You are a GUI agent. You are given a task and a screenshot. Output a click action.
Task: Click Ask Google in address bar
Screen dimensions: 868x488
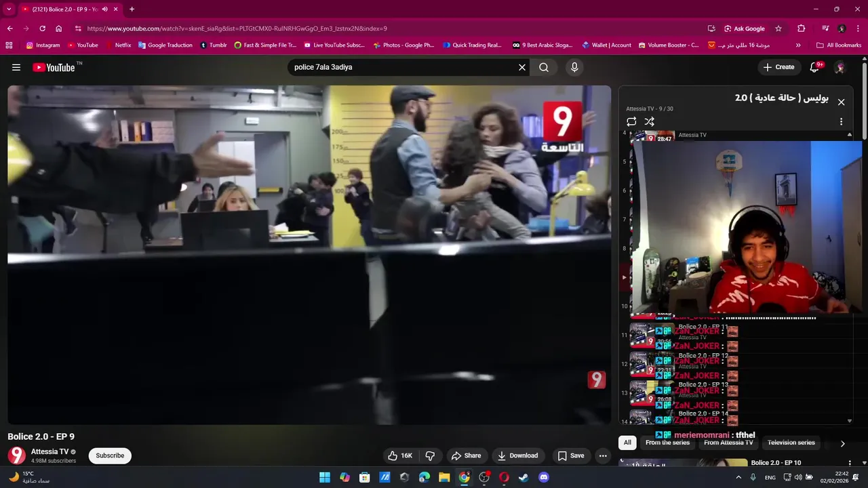pyautogui.click(x=745, y=28)
